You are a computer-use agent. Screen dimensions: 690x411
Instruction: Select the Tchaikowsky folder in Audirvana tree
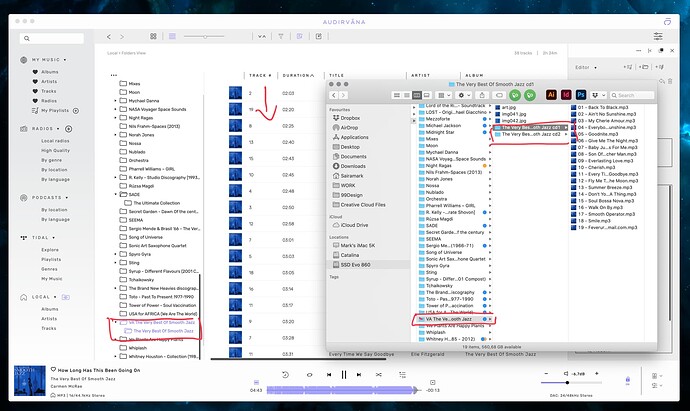[141, 280]
